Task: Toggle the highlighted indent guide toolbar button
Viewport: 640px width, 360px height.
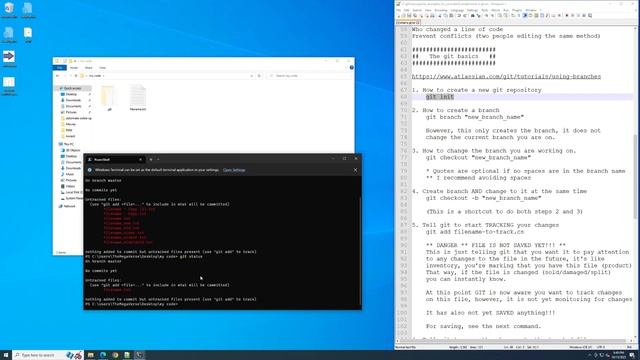Action: [525, 16]
